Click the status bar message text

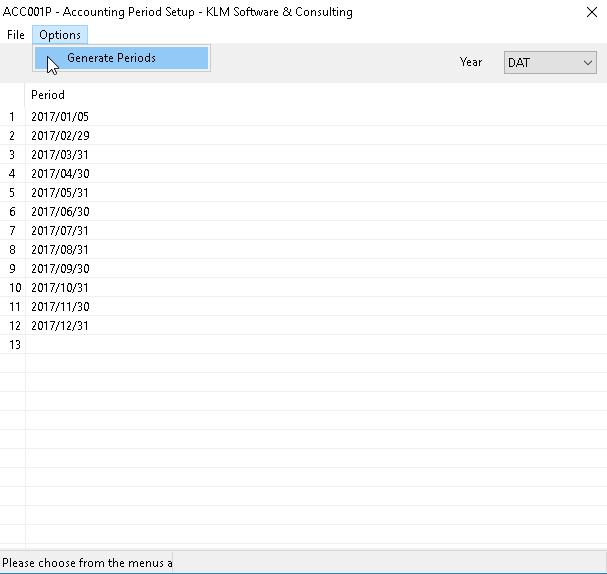point(87,562)
